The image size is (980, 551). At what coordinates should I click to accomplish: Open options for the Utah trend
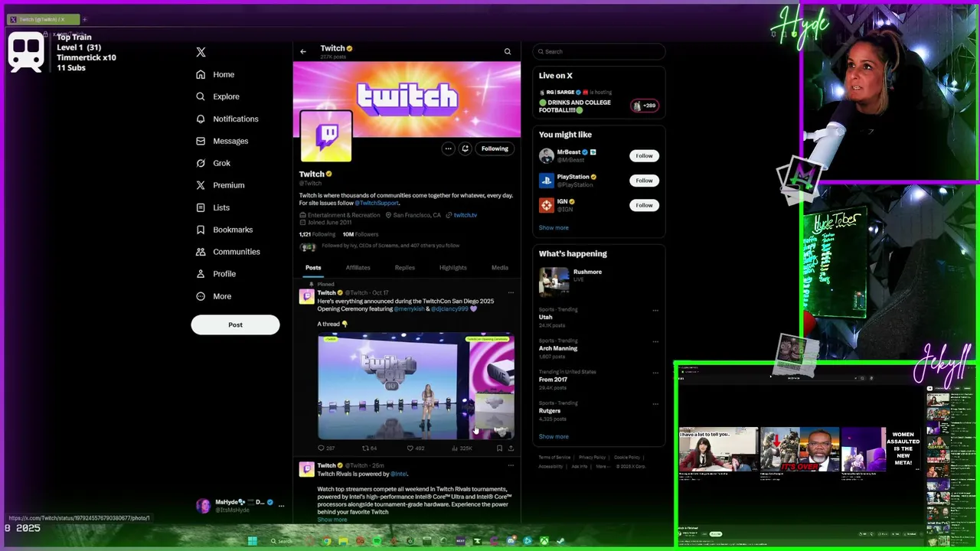coord(655,311)
